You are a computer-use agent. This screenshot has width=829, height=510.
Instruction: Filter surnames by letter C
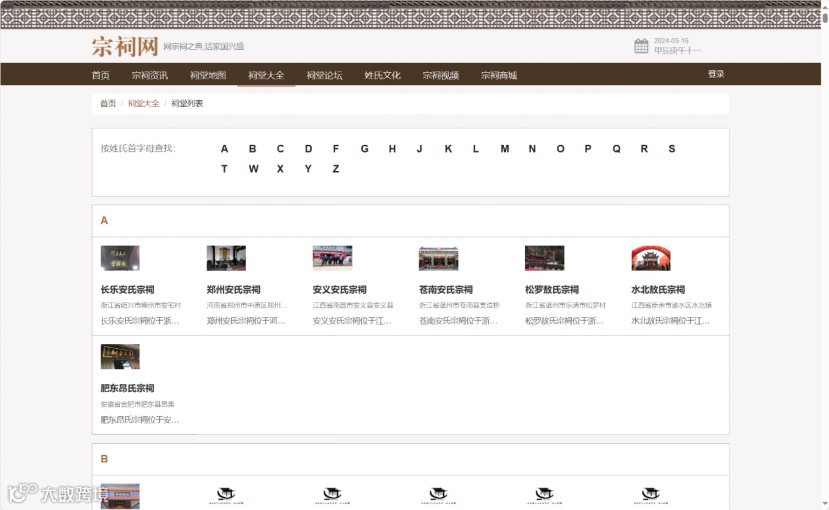click(x=280, y=149)
